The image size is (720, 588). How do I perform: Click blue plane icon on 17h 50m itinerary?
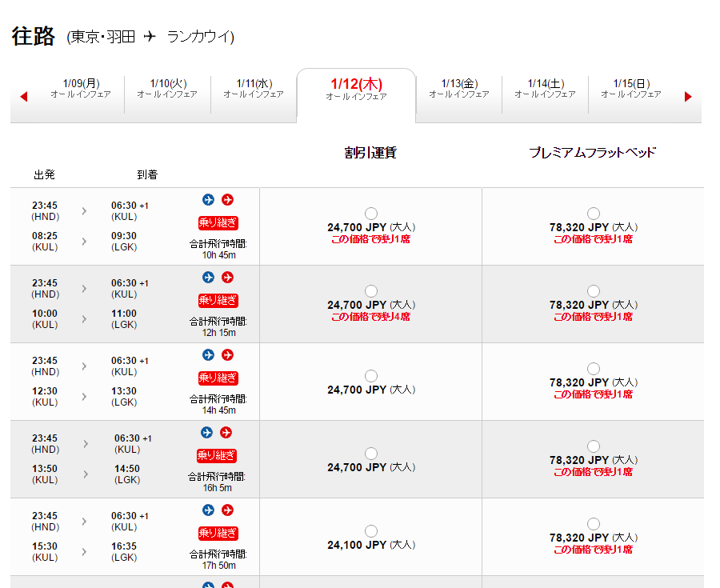tap(208, 510)
